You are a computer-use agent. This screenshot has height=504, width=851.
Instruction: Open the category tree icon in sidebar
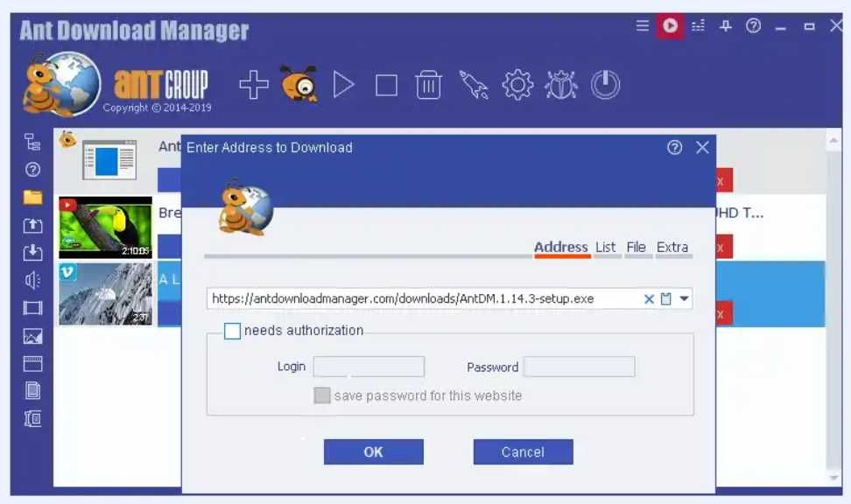click(x=32, y=142)
